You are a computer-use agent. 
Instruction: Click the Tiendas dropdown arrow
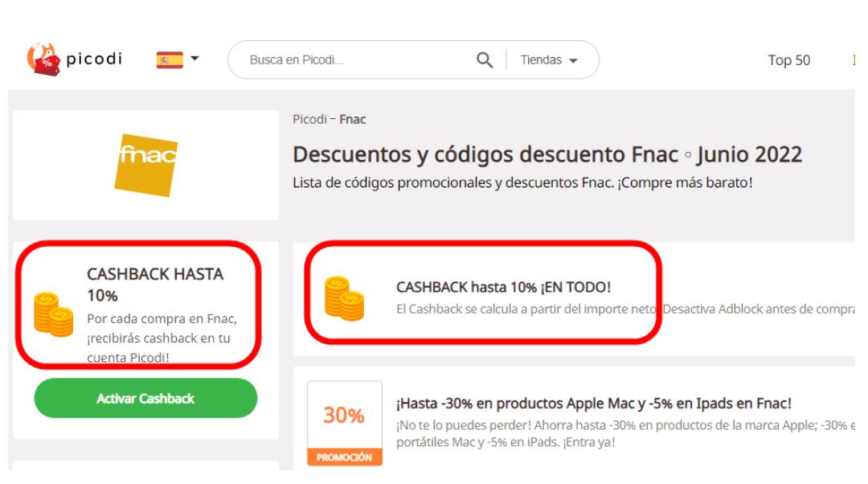[574, 60]
